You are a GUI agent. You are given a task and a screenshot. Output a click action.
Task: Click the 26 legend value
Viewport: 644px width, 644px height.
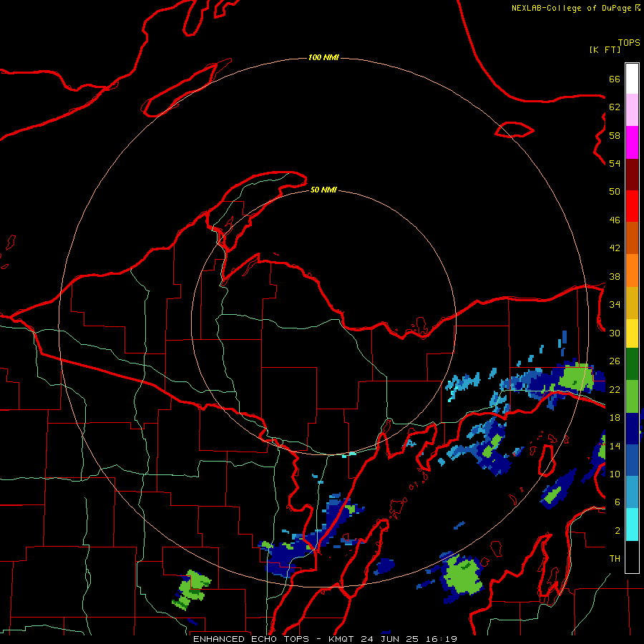pyautogui.click(x=615, y=361)
